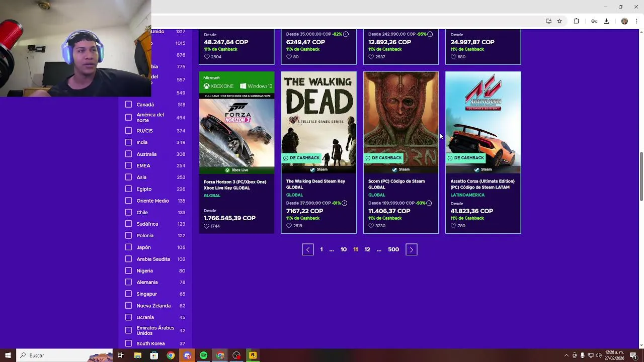Check the Australia region filter
Viewport: 644px width, 362px height.
pos(128,154)
